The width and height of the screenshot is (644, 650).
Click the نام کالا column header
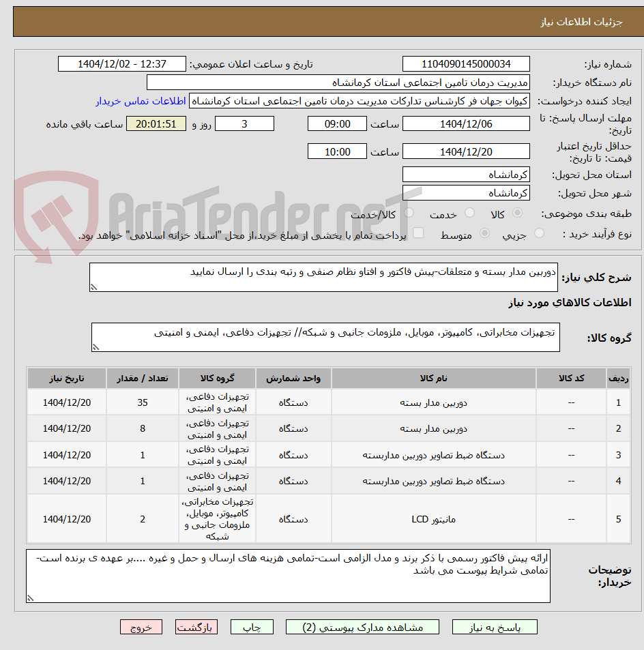[x=433, y=378]
